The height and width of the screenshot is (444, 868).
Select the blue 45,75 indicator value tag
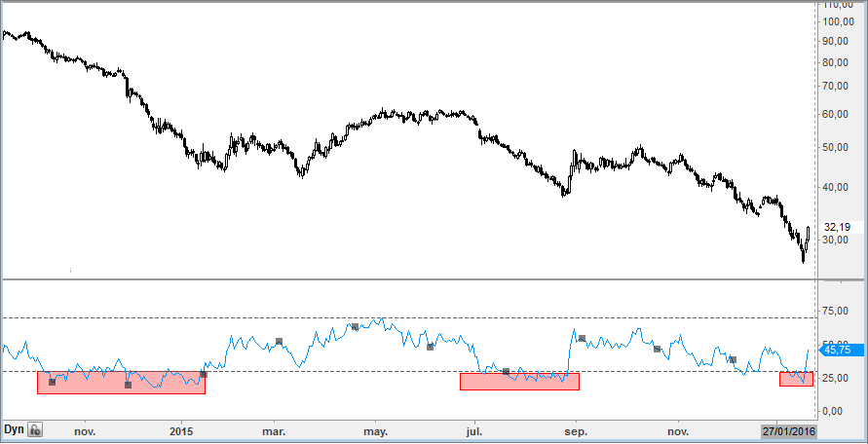[844, 350]
